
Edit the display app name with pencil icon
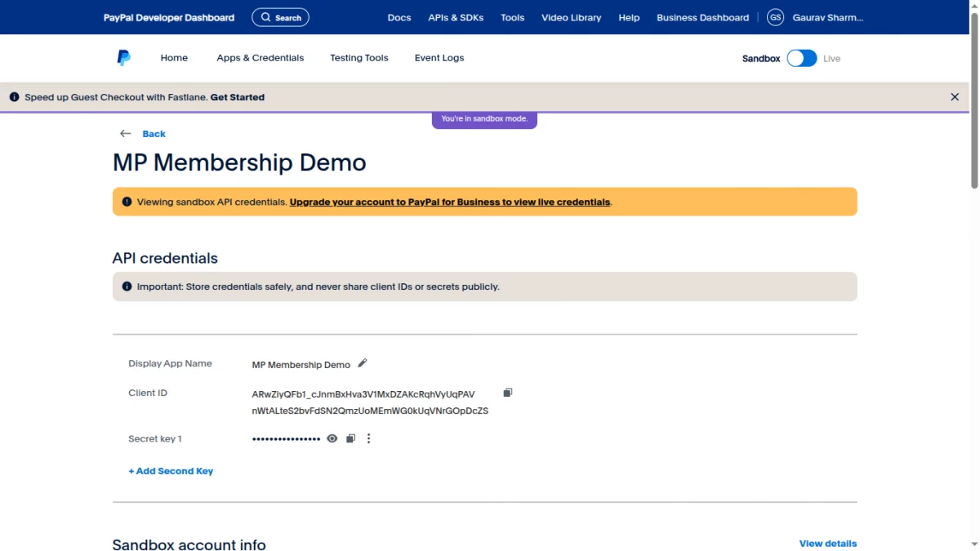pos(362,362)
